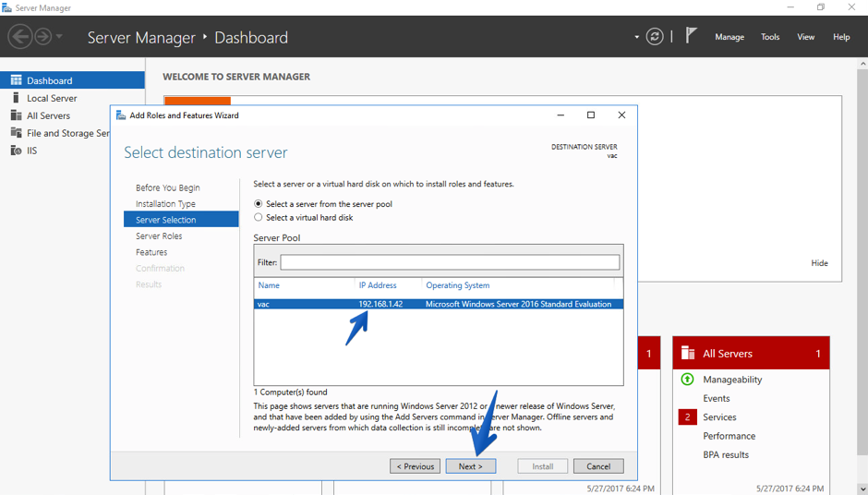868x495 pixels.
Task: Click 'Microsoft Windows Server 2016 Standard Evaluation' cell
Action: 518,304
